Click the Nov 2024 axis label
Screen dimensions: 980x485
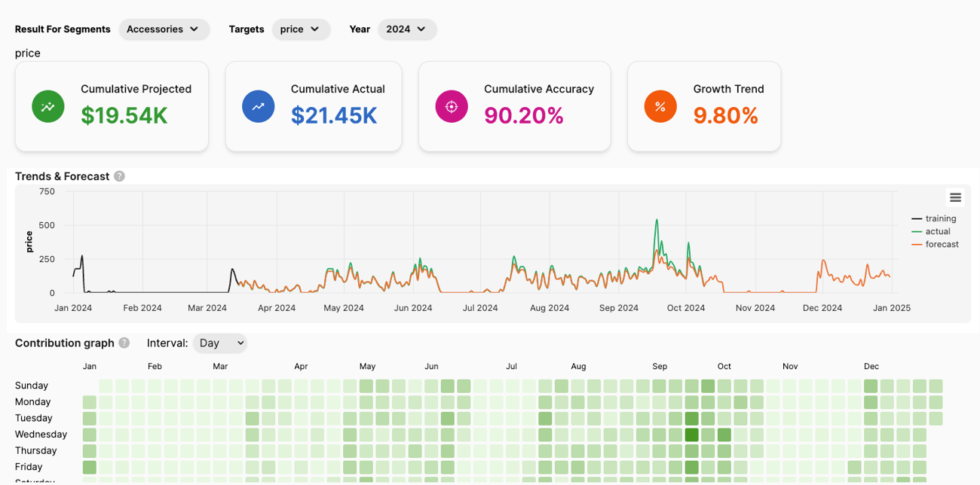click(755, 308)
